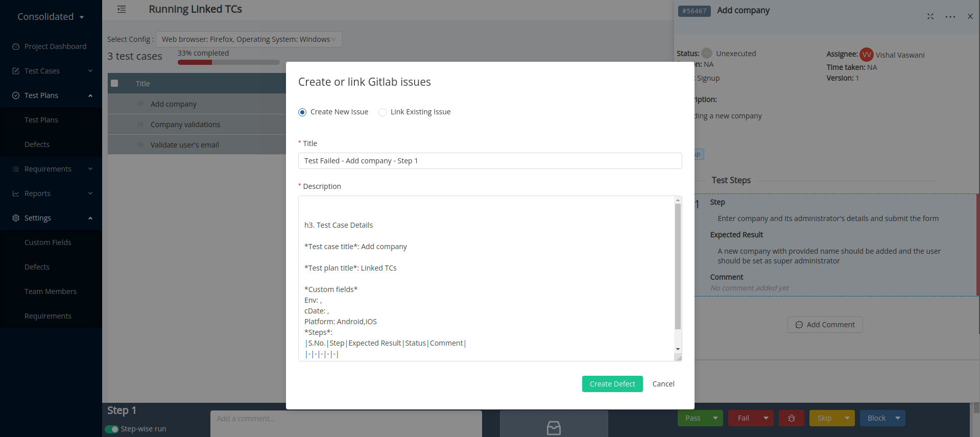Click the 33% completed progress bar
This screenshot has height=437, width=980.
pos(229,62)
